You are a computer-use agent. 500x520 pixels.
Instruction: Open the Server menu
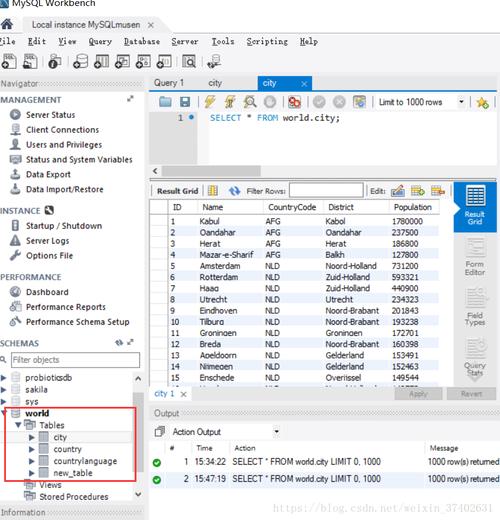click(185, 41)
